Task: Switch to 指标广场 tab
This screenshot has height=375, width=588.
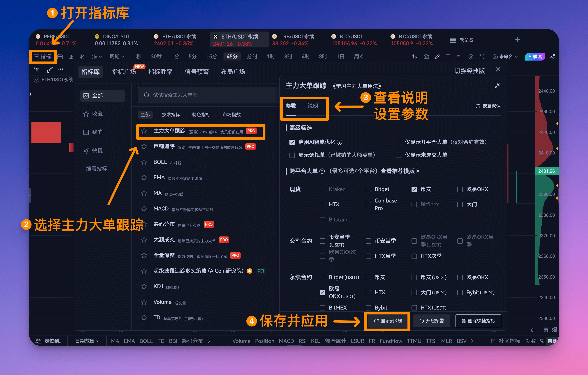Action: pyautogui.click(x=124, y=72)
